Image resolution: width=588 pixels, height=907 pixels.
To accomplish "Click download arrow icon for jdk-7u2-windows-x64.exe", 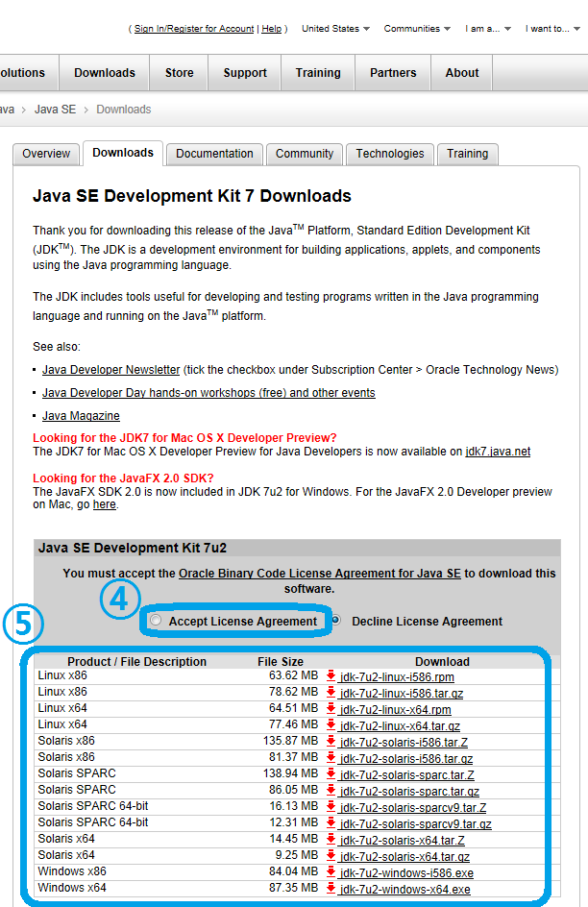I will pyautogui.click(x=331, y=888).
